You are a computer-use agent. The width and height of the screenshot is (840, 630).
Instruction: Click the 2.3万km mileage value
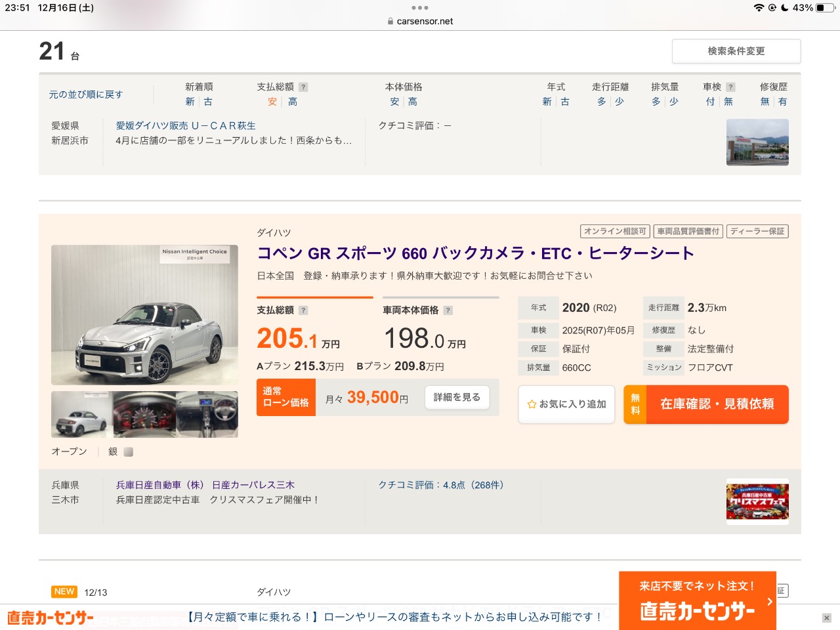click(x=707, y=308)
